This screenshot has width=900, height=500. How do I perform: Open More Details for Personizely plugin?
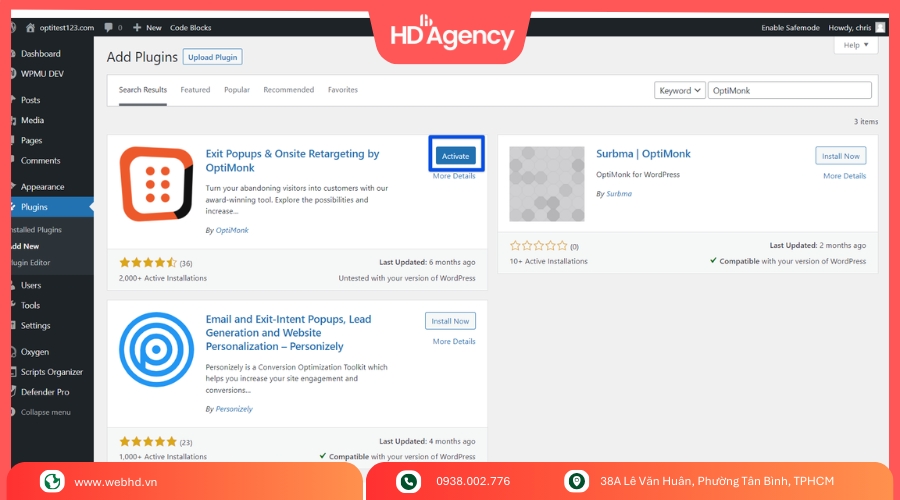click(x=454, y=342)
